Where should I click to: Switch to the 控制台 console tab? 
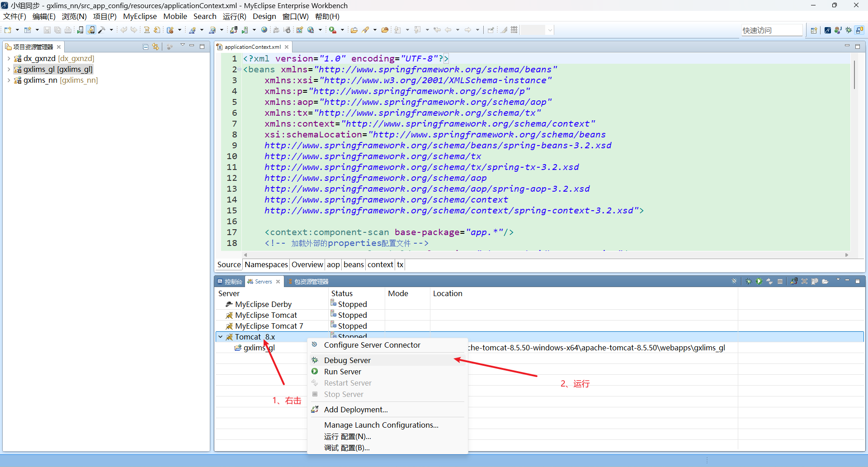pyautogui.click(x=230, y=282)
